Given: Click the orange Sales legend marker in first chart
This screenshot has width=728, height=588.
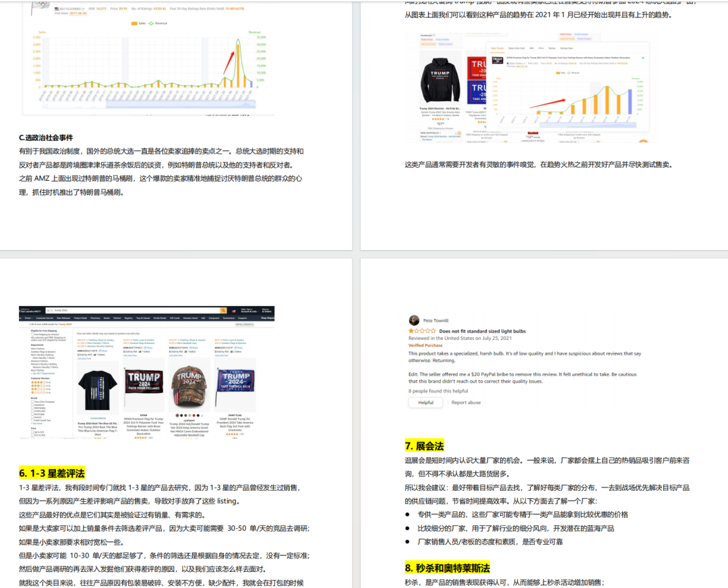Looking at the screenshot, I should click(134, 23).
